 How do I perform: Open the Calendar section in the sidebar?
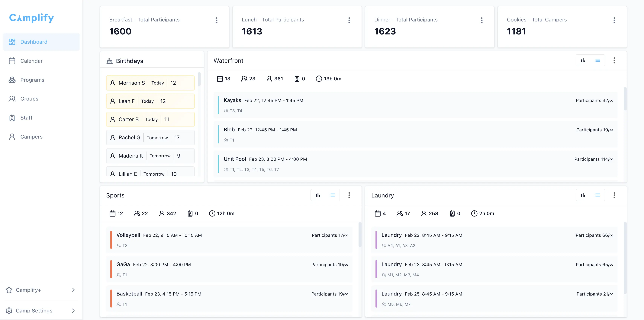(31, 61)
